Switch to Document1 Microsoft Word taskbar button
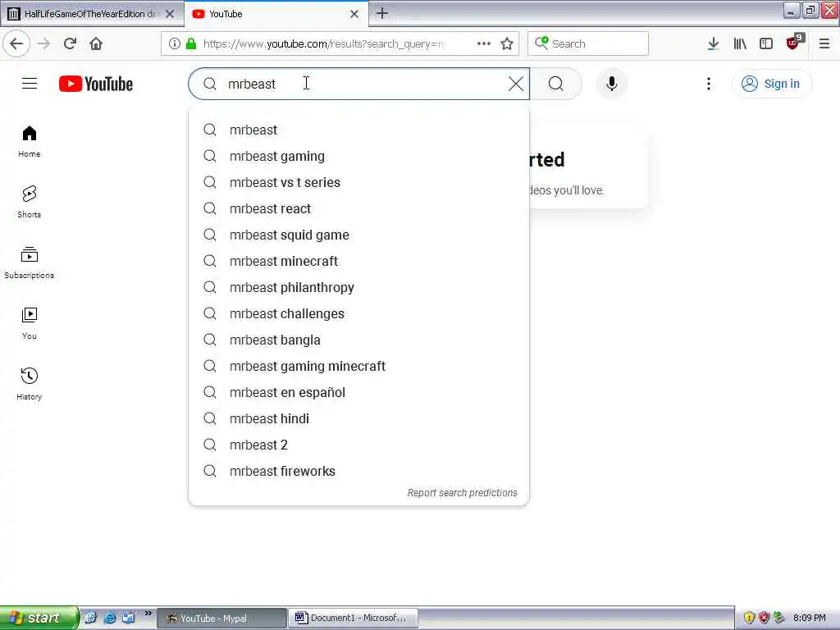This screenshot has width=840, height=630. click(353, 618)
